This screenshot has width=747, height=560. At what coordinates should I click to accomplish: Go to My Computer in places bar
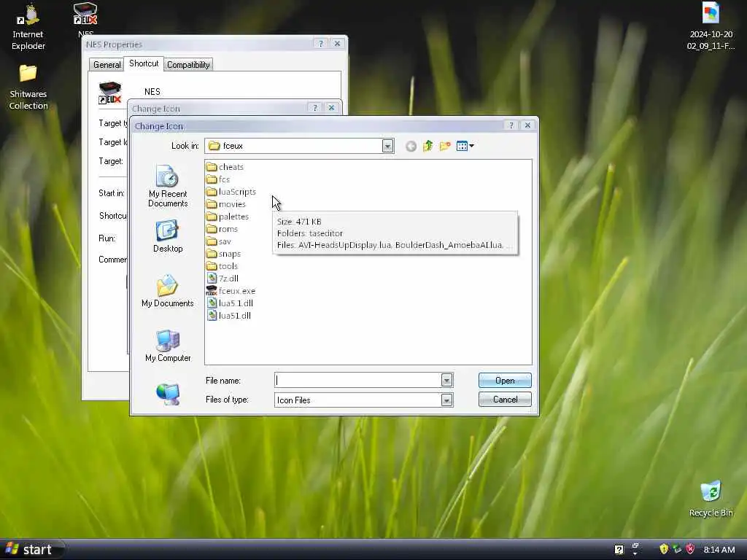pos(168,346)
